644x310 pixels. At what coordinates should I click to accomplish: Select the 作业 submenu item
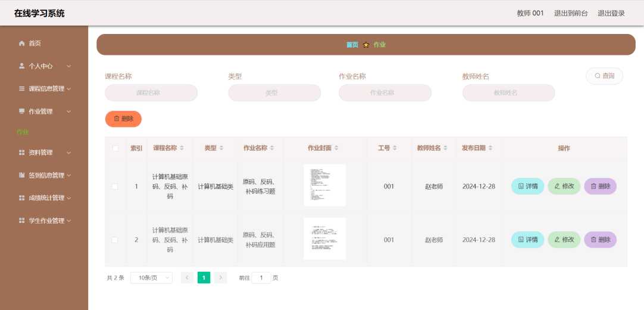[x=23, y=132]
